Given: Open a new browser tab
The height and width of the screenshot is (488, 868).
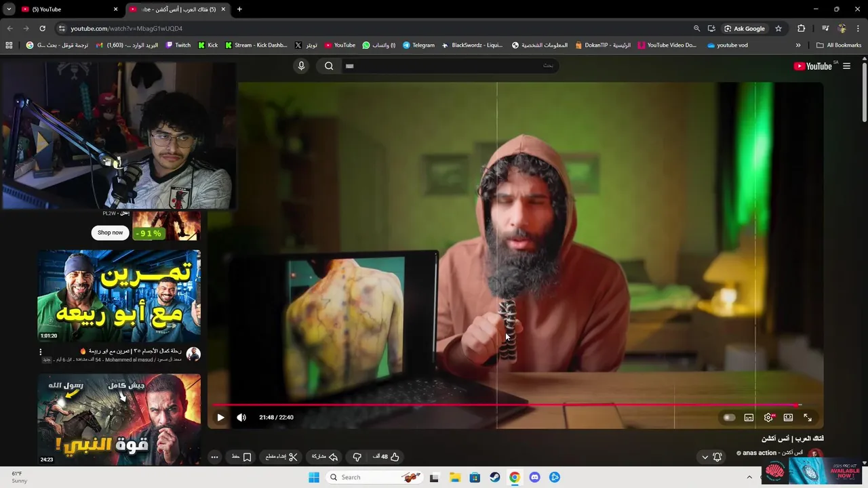Looking at the screenshot, I should (x=239, y=9).
